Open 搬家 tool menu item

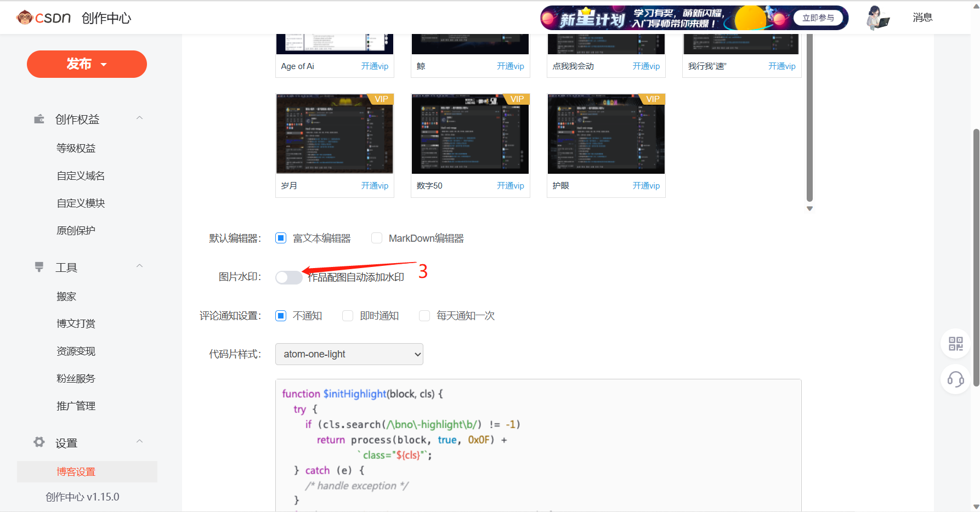pyautogui.click(x=66, y=296)
